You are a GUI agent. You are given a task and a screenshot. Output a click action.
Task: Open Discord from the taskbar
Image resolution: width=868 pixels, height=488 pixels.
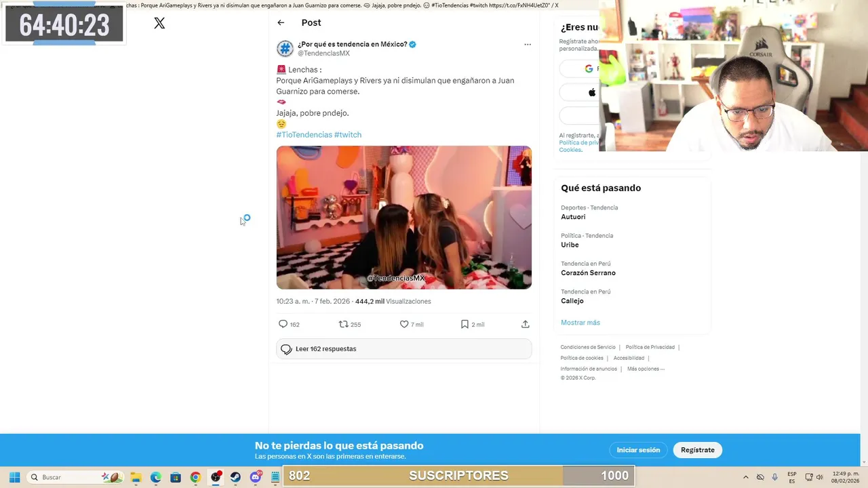256,477
